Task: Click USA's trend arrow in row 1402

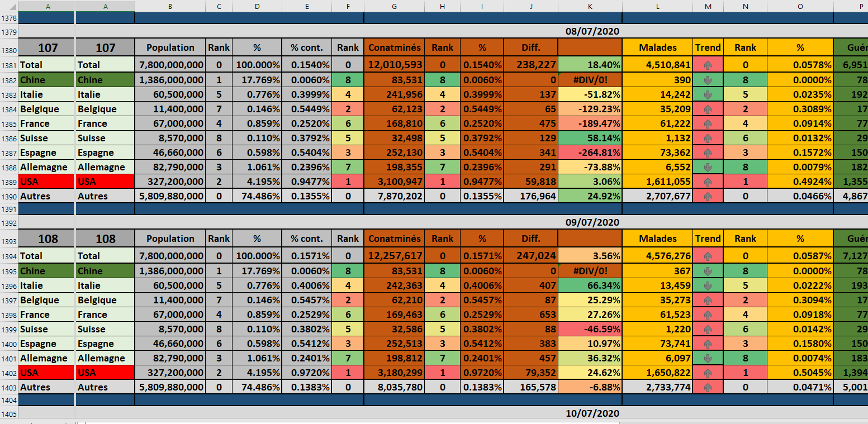Action: 708,373
